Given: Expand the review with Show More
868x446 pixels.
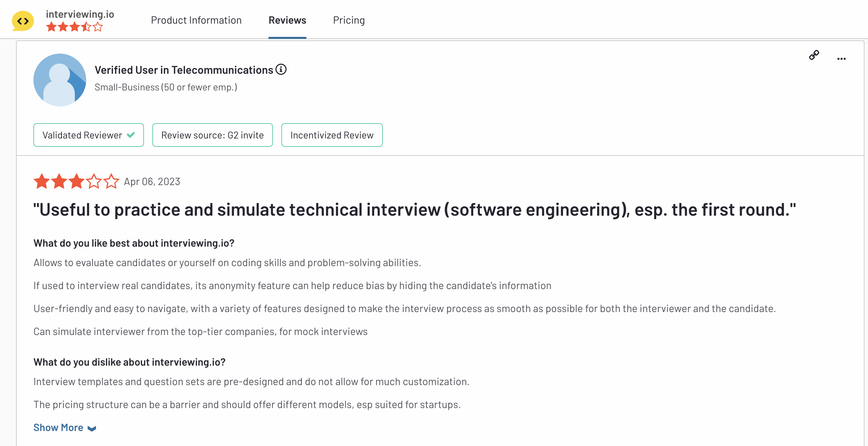Looking at the screenshot, I should click(65, 428).
